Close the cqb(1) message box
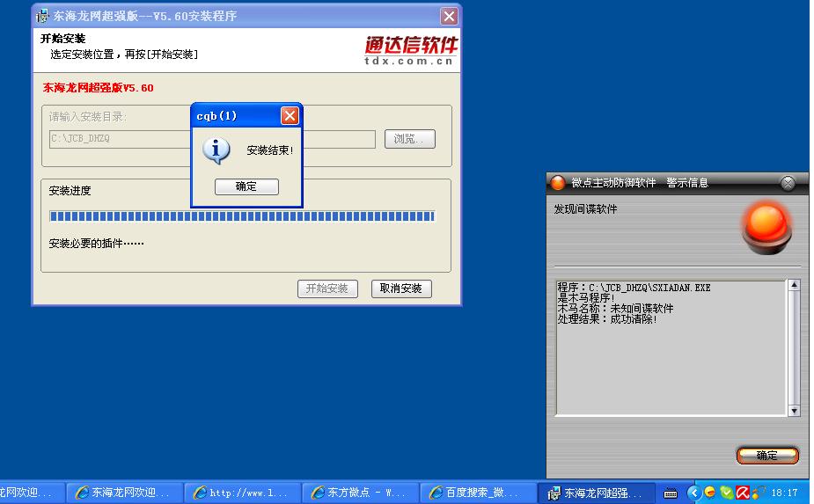 tap(290, 116)
